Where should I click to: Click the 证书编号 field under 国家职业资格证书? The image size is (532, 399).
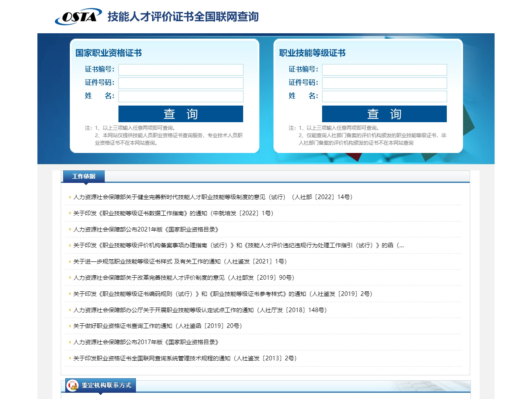click(x=181, y=70)
